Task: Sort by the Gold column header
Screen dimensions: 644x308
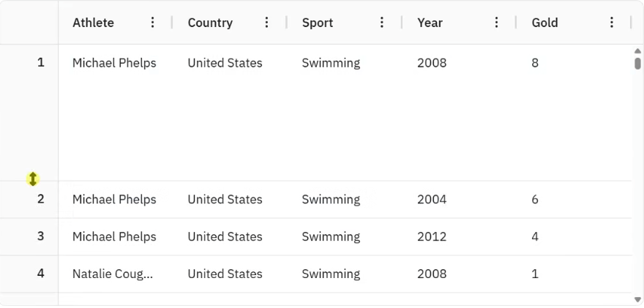Action: tap(545, 23)
